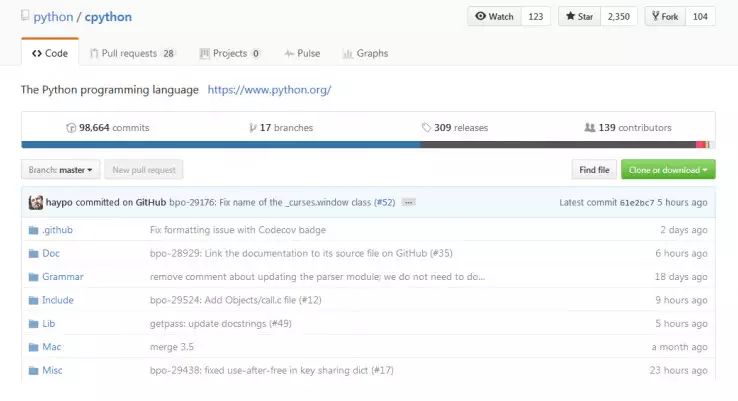Click the Include folder icon
This screenshot has width=738, height=401.
33,300
